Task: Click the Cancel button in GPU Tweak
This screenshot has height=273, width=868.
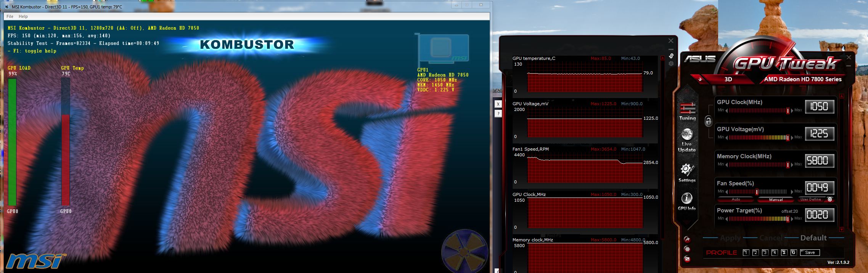Action: tap(771, 238)
